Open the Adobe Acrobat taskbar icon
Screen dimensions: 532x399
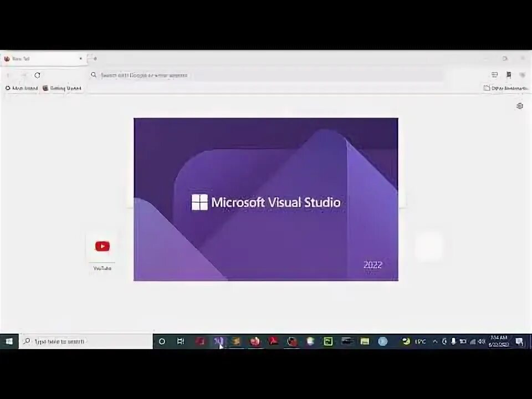(x=273, y=341)
